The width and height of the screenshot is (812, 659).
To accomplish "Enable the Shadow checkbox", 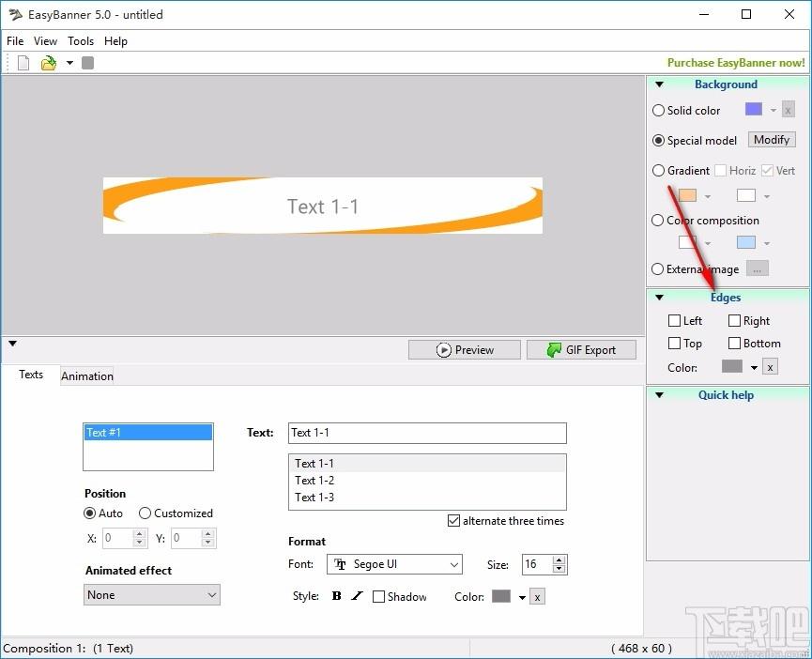I will pyautogui.click(x=379, y=597).
